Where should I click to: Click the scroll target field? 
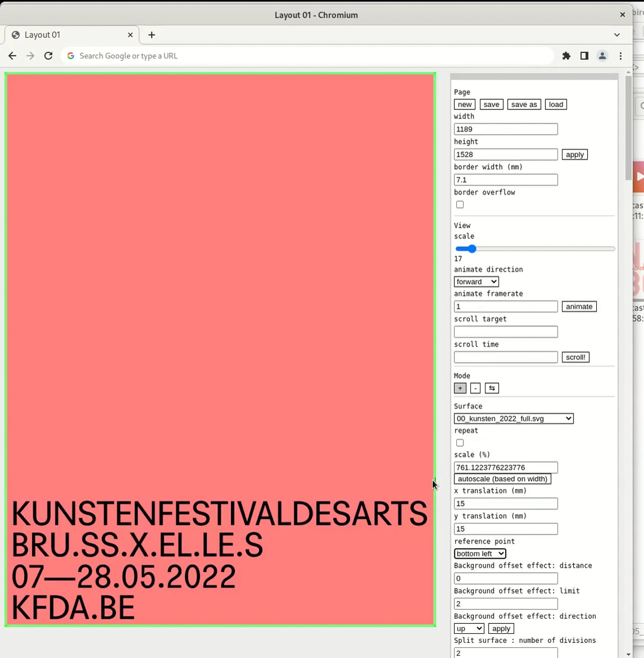click(x=506, y=332)
